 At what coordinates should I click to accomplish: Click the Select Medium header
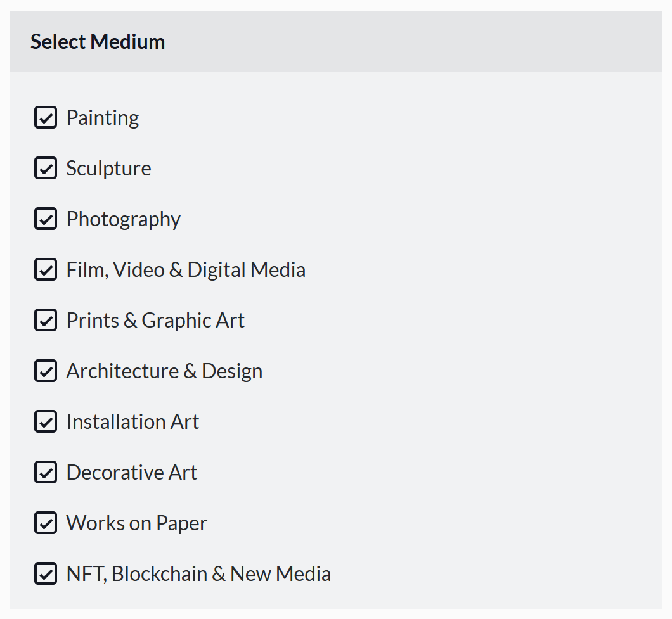[x=98, y=42]
